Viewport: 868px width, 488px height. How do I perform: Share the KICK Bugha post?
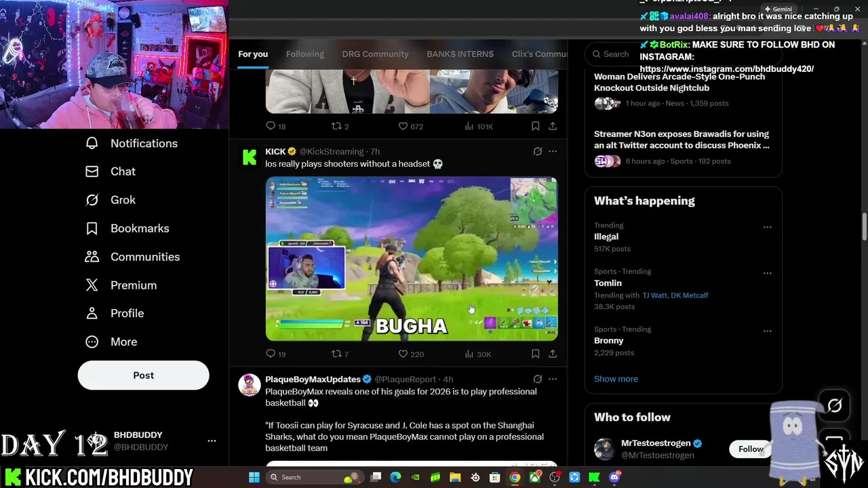[553, 354]
